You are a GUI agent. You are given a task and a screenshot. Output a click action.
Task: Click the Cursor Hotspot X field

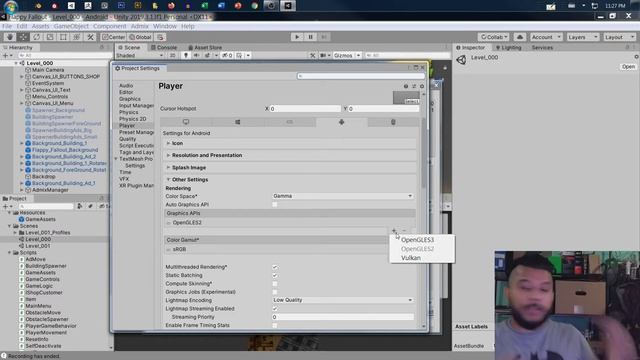[305, 109]
